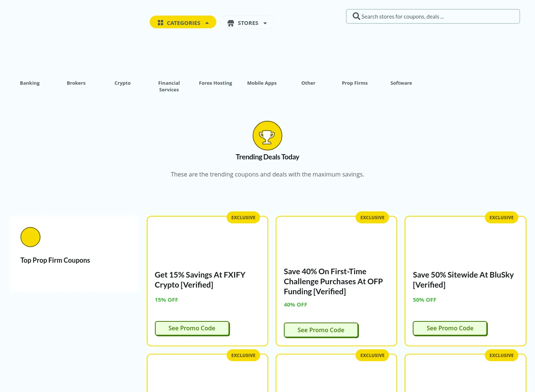Click the 15% OFF label
This screenshot has height=392, width=535.
(166, 300)
